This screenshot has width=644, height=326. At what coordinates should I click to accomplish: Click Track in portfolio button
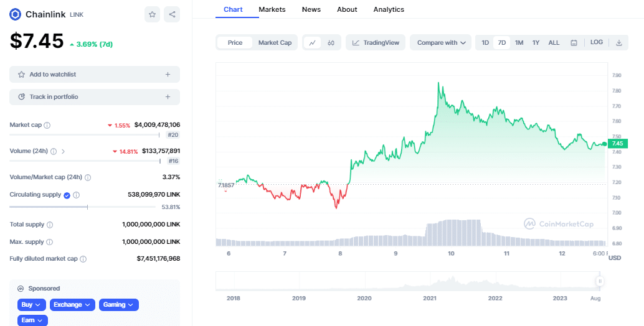(x=95, y=97)
